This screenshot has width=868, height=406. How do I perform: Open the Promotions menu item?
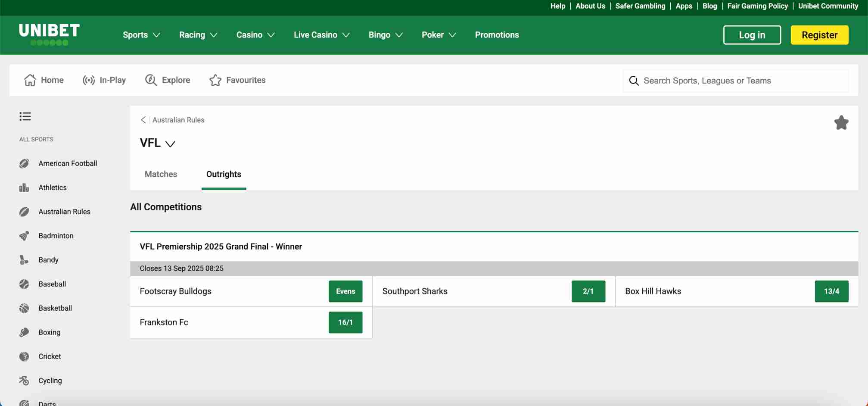coord(497,35)
